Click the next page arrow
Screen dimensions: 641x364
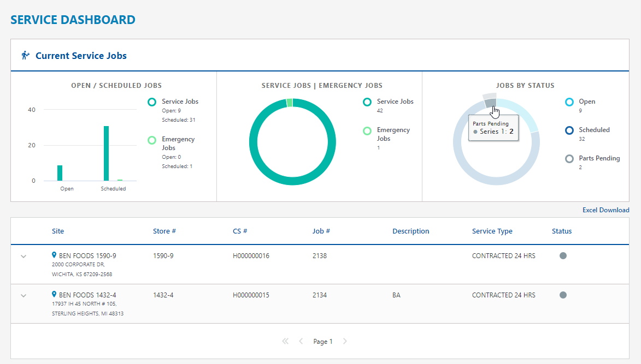point(345,342)
